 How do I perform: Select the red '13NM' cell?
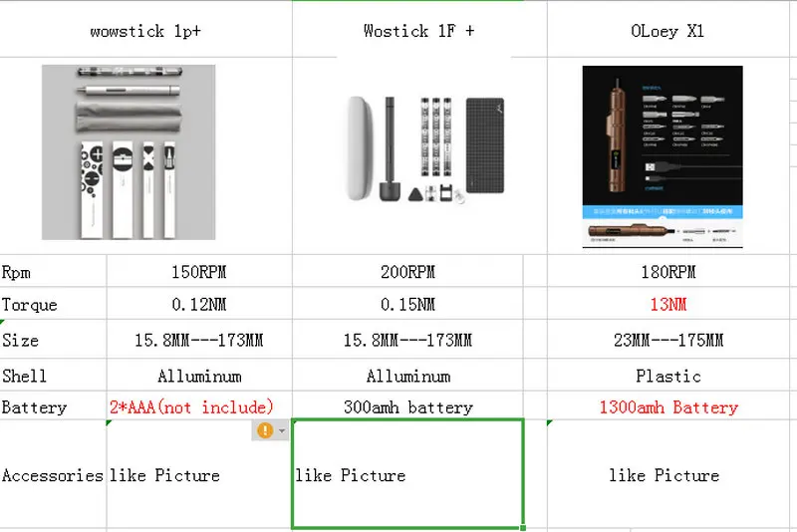click(x=667, y=305)
